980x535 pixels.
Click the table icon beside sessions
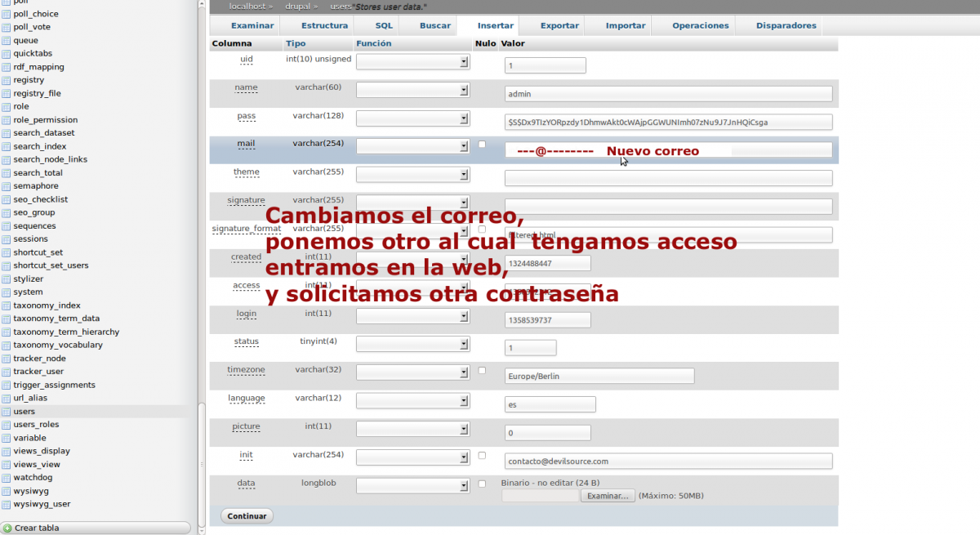[7, 239]
